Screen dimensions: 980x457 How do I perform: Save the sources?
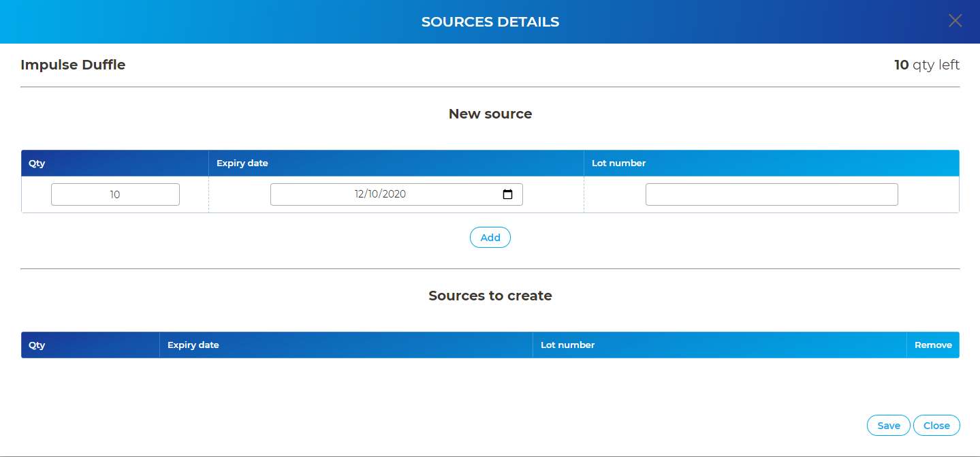(889, 426)
